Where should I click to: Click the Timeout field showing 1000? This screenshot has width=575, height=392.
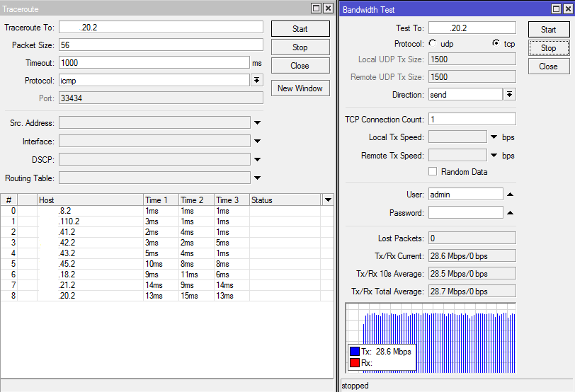154,63
